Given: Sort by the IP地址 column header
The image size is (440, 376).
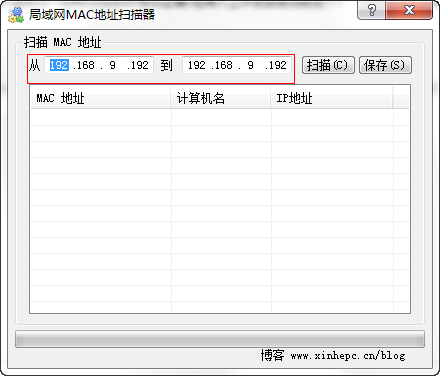Looking at the screenshot, I should [x=332, y=98].
